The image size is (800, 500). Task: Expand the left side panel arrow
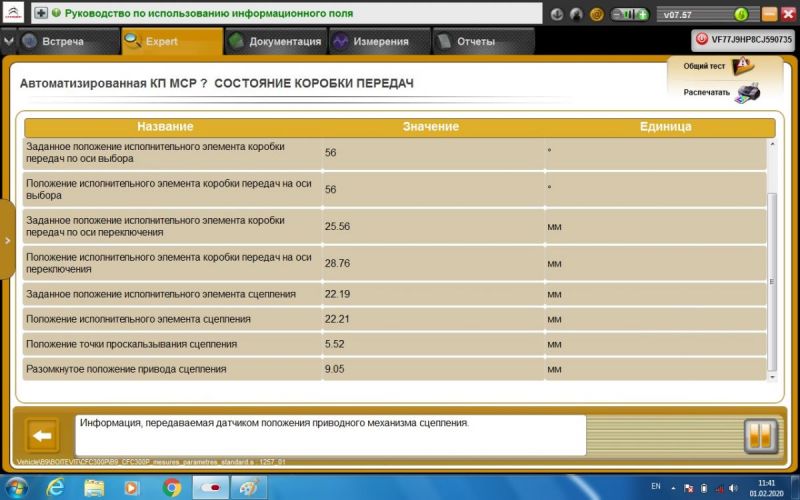click(7, 241)
